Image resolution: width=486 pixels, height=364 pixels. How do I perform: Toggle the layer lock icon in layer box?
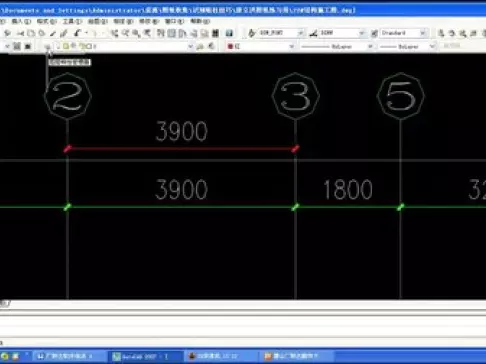pos(83,46)
